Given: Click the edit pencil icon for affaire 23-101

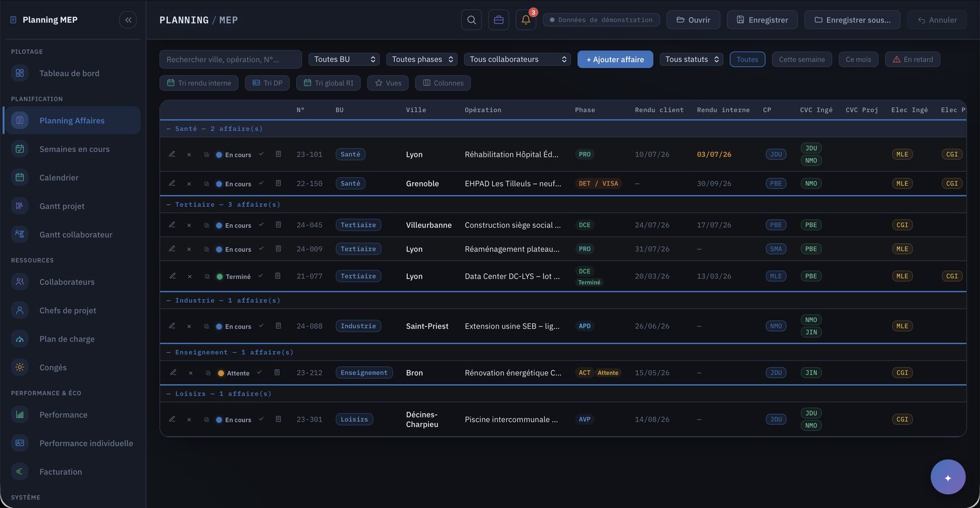Looking at the screenshot, I should pyautogui.click(x=172, y=154).
